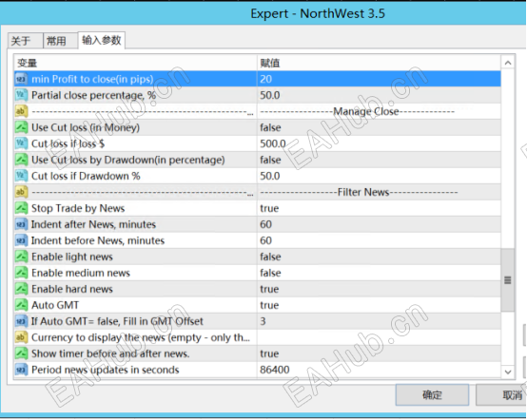Click the double icon beside Cut loss if loss $
This screenshot has width=527, height=420.
click(21, 143)
